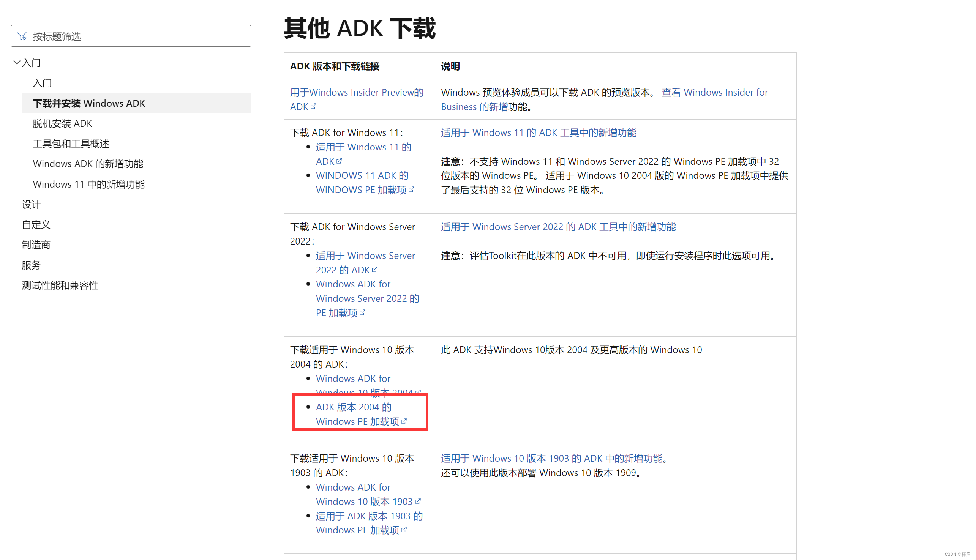This screenshot has height=560, width=976.
Task: Open Windows ADK 的新增功能 sidebar entry
Action: (88, 164)
